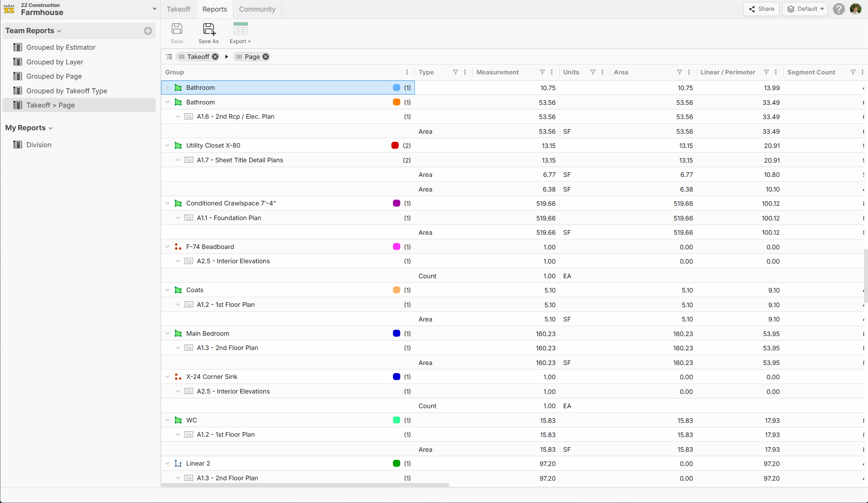This screenshot has height=503, width=868.
Task: Remove the Takeoff grouping chip
Action: pos(215,57)
